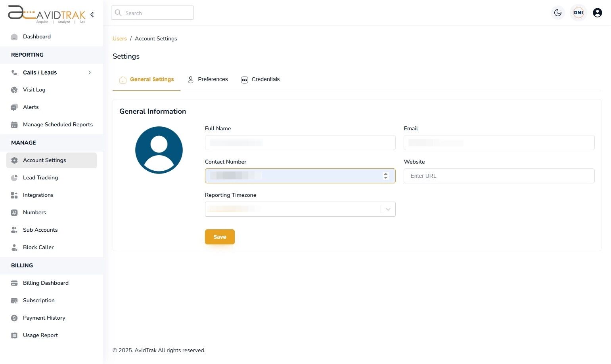
Task: Click the user profile avatar icon
Action: tap(598, 12)
